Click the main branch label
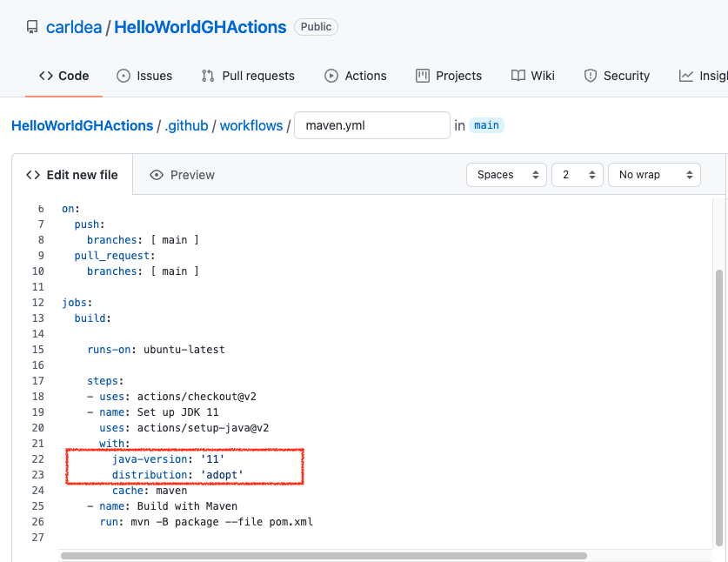The height and width of the screenshot is (562, 728). pyautogui.click(x=486, y=125)
